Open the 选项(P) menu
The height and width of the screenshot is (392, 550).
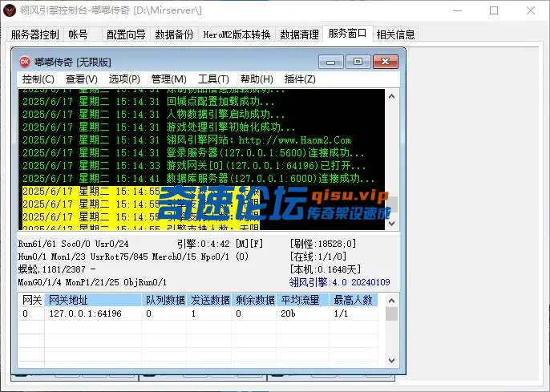[124, 79]
